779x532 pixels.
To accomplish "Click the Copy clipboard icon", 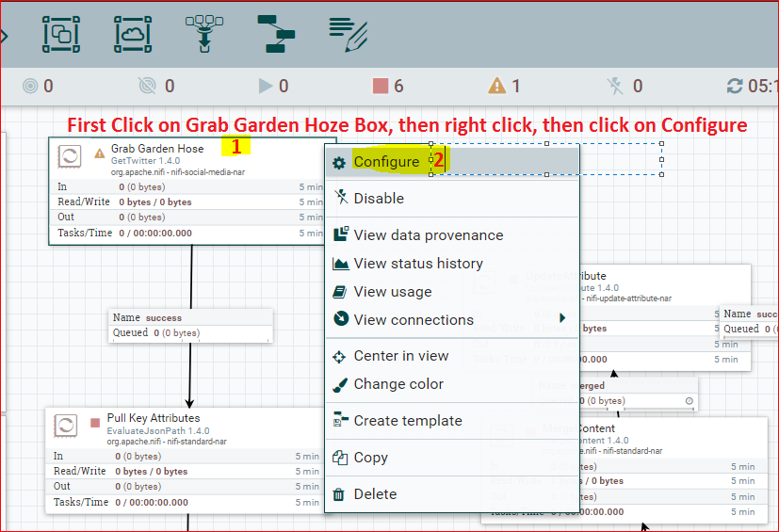I will (340, 458).
